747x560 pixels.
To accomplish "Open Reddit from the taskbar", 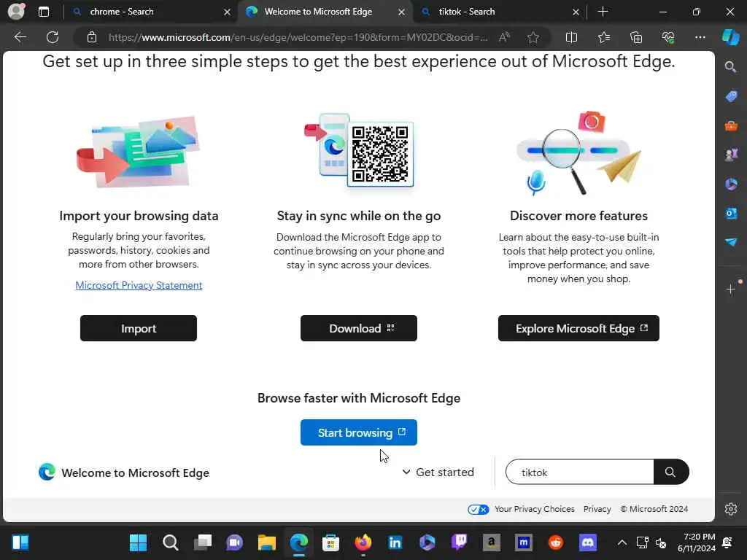I will [x=555, y=542].
